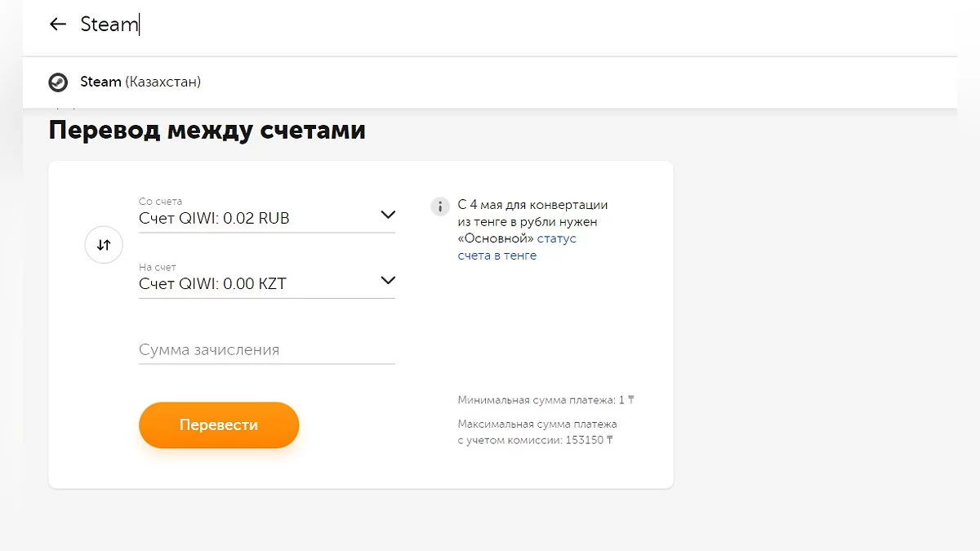Viewport: 980px width, 551px height.
Task: Click the "Максимальная сумма платежа" text
Action: click(x=537, y=424)
